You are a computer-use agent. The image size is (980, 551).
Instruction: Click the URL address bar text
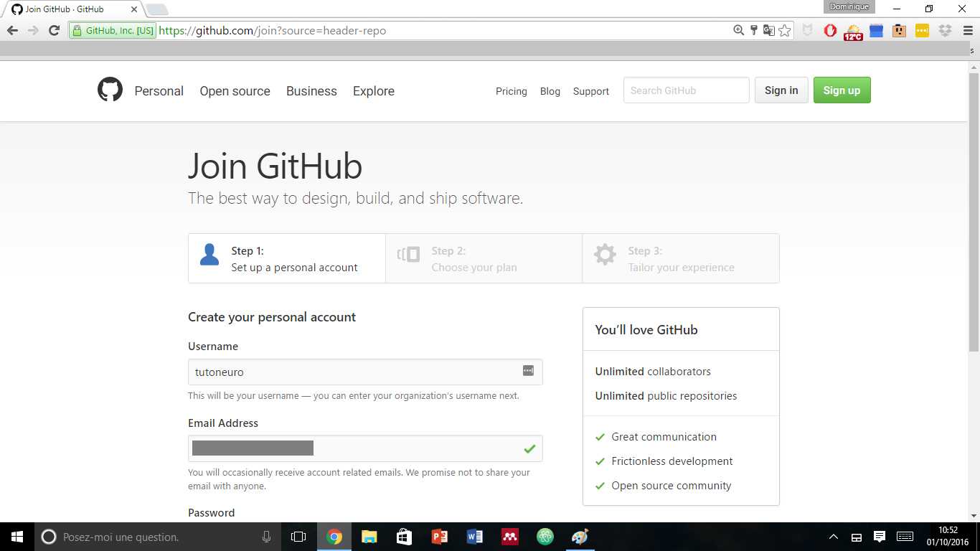273,31
